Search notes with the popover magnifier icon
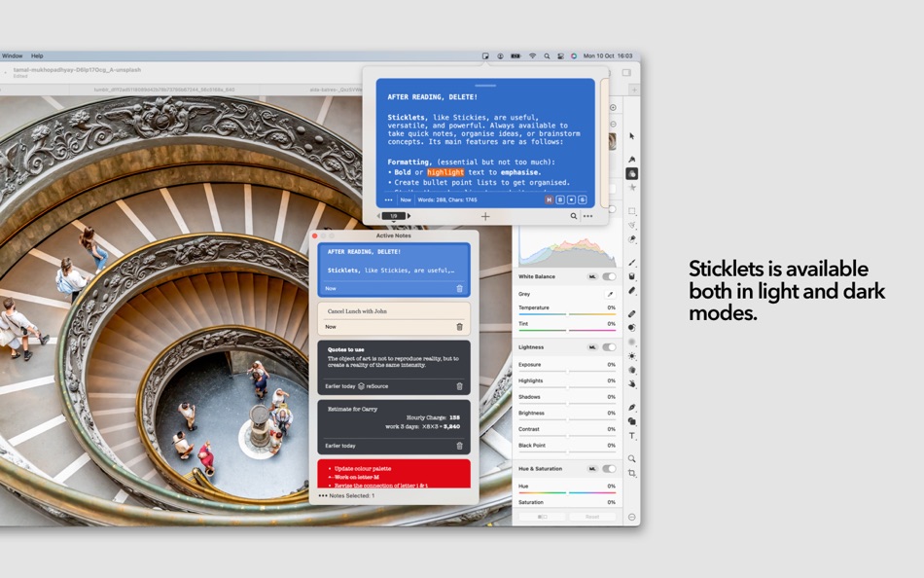 (574, 216)
